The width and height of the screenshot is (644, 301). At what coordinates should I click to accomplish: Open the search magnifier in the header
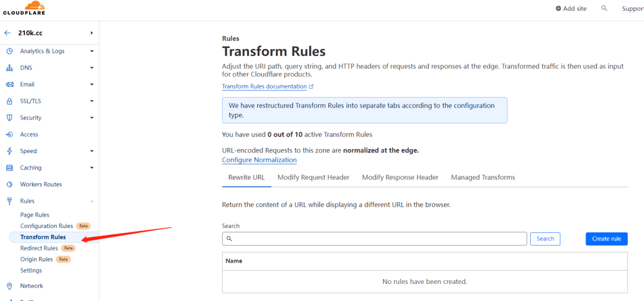(604, 8)
